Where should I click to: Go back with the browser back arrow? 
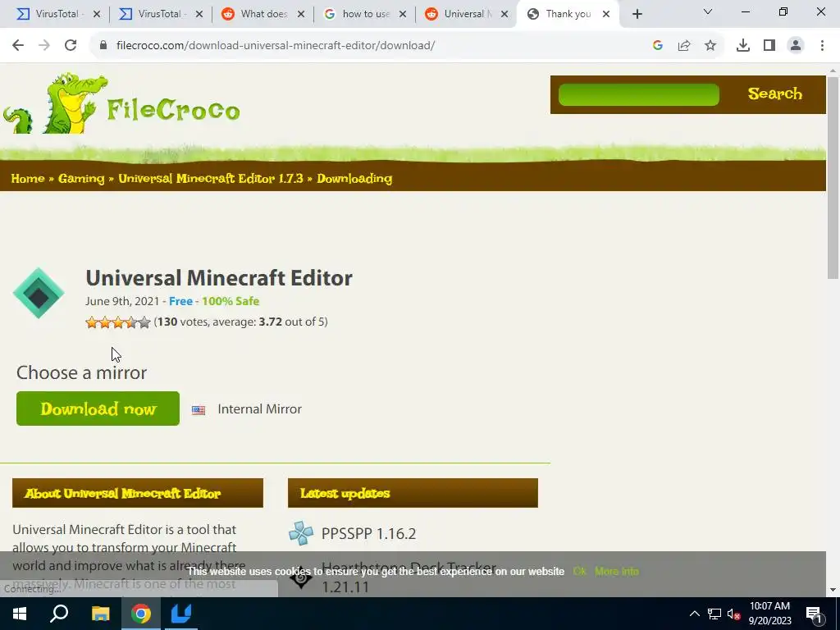[x=18, y=46]
